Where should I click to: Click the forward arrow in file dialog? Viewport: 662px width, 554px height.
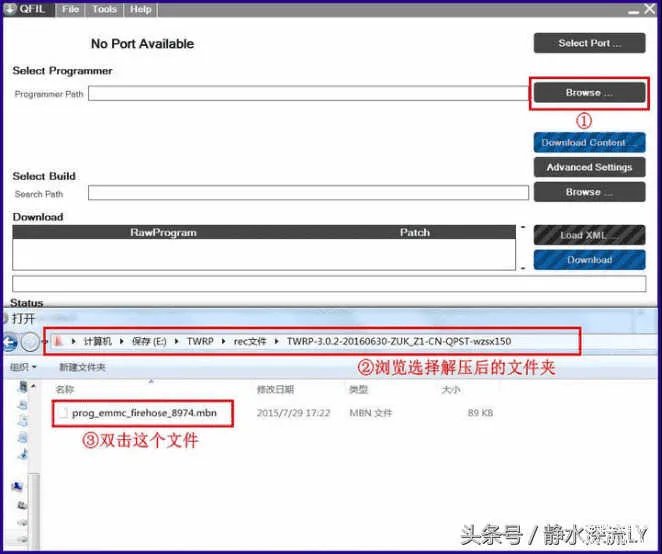click(31, 342)
